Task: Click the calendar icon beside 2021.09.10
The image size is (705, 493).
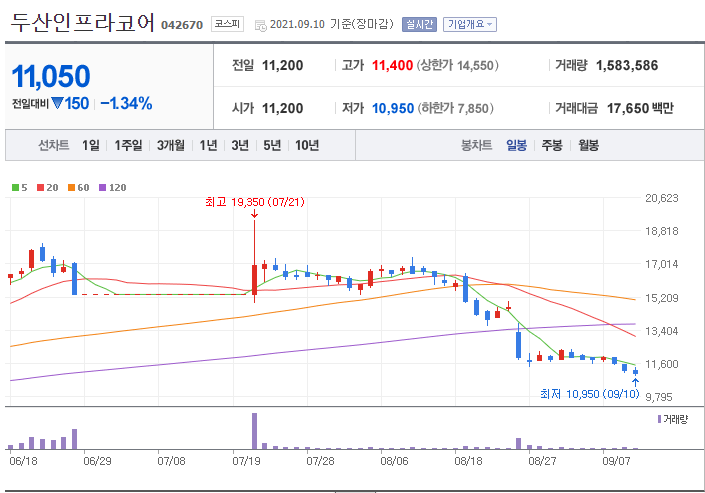Action: coord(260,25)
